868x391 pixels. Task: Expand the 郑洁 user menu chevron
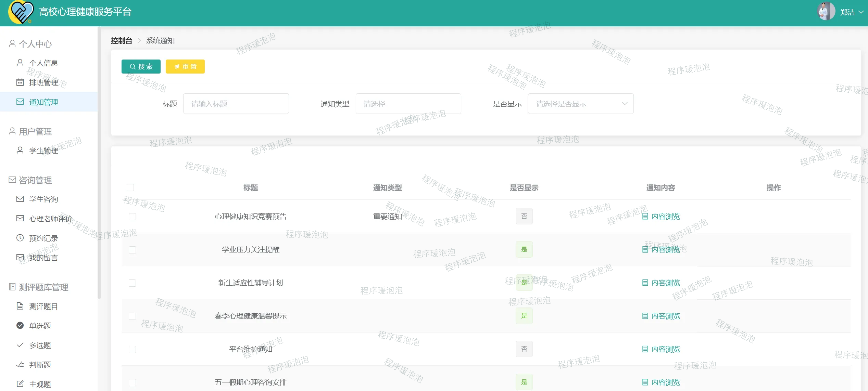(x=861, y=12)
